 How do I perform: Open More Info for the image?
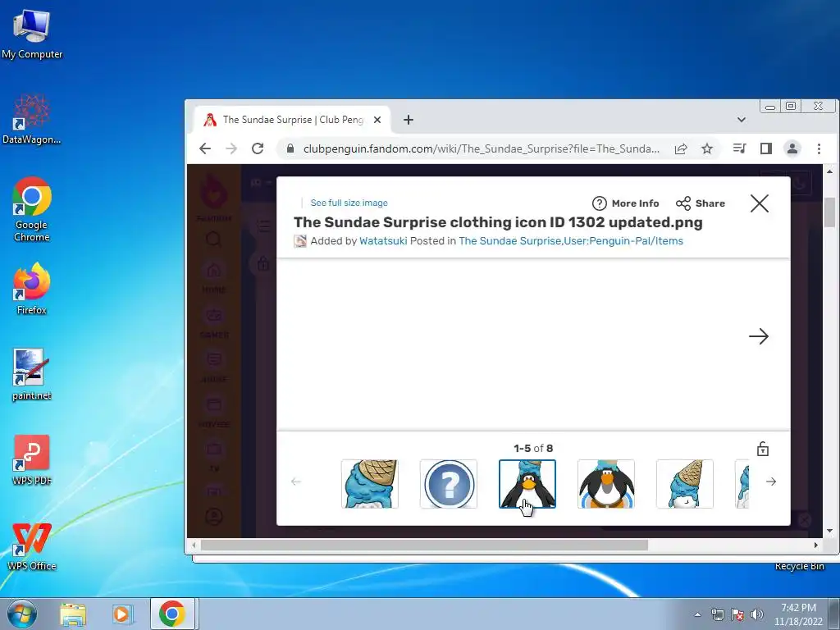(625, 203)
